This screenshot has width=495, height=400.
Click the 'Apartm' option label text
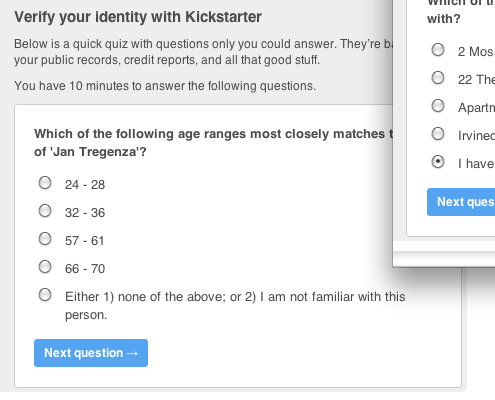point(476,108)
